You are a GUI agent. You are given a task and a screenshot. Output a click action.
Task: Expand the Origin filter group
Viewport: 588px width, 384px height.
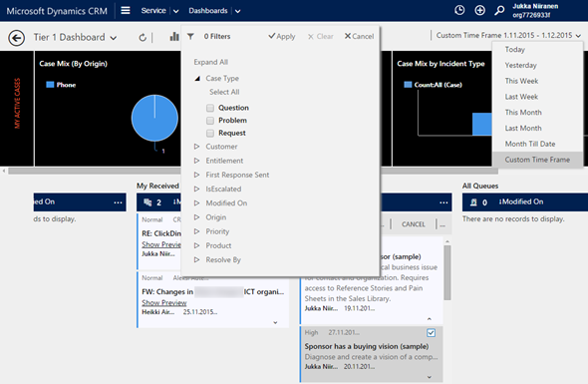(x=196, y=217)
